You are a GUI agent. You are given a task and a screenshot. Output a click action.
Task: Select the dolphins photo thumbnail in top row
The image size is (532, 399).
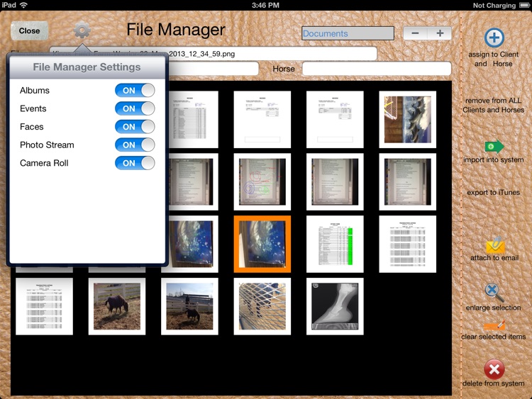click(x=407, y=119)
